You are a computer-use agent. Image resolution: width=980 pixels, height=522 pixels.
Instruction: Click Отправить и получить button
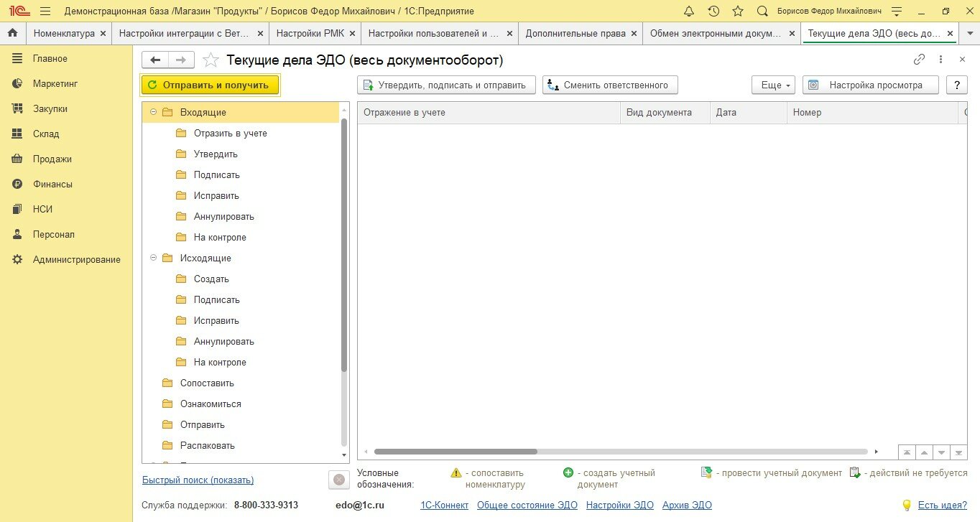click(210, 85)
